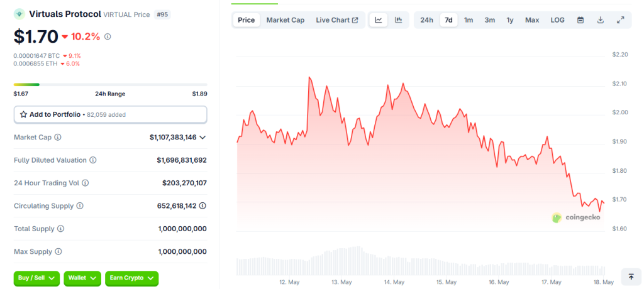The width and height of the screenshot is (644, 289).
Task: Open the calendar date range picker
Action: [x=580, y=20]
